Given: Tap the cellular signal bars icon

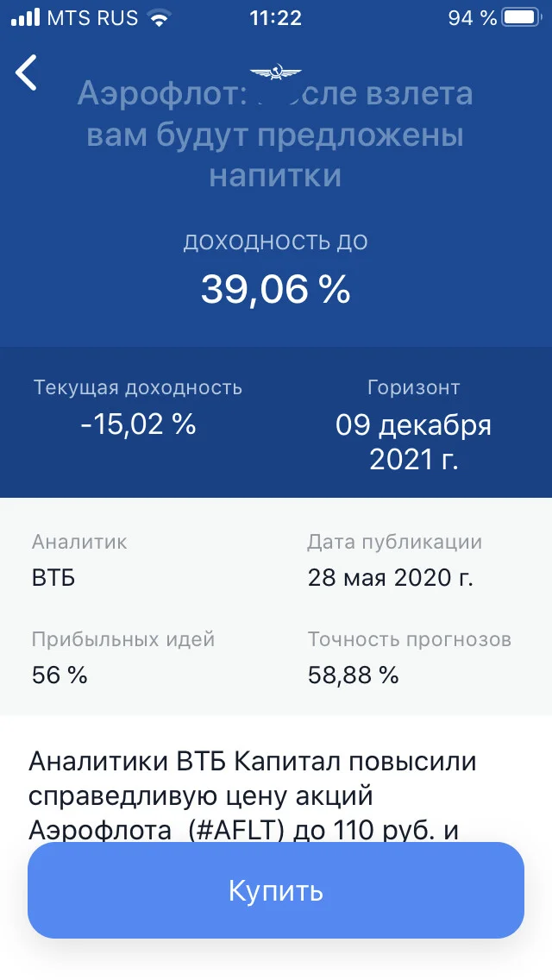Looking at the screenshot, I should 25,17.
